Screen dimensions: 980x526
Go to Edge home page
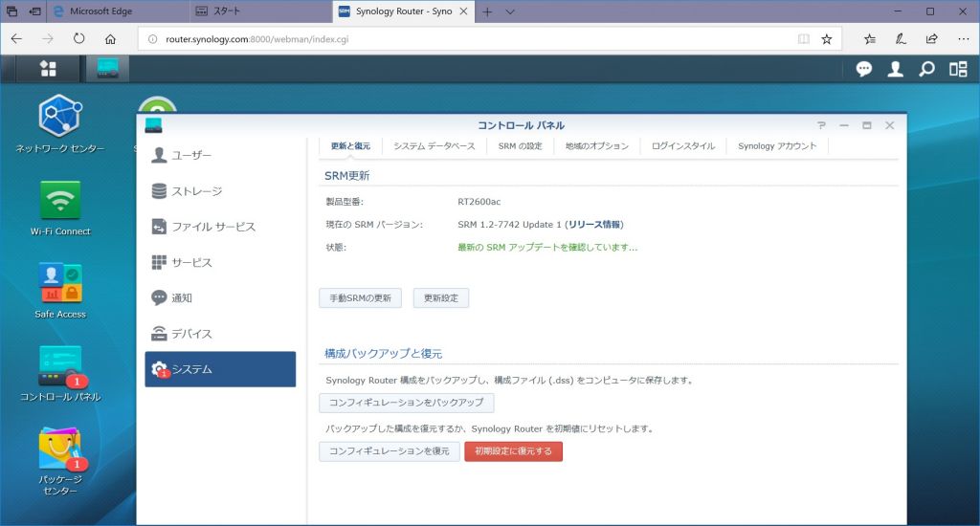point(110,38)
